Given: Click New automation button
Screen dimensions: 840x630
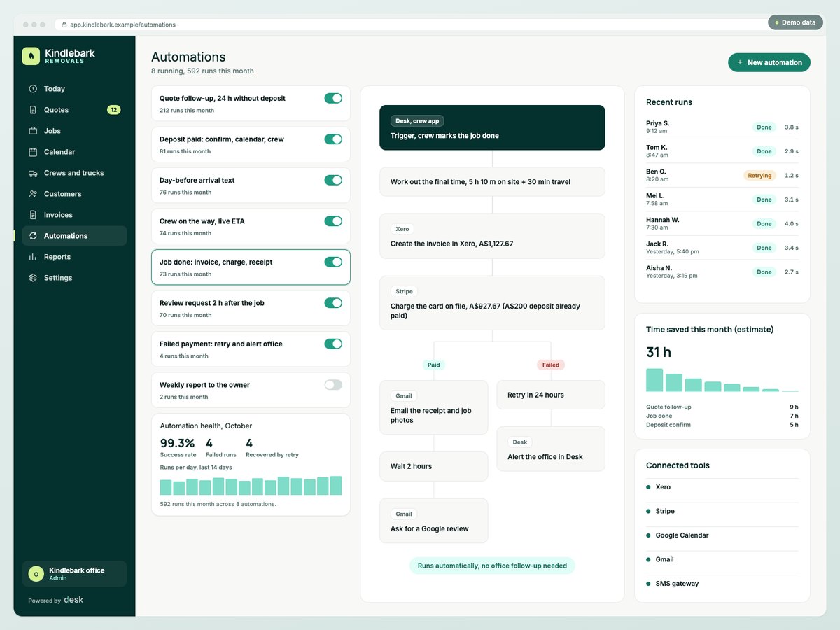Looking at the screenshot, I should point(769,62).
